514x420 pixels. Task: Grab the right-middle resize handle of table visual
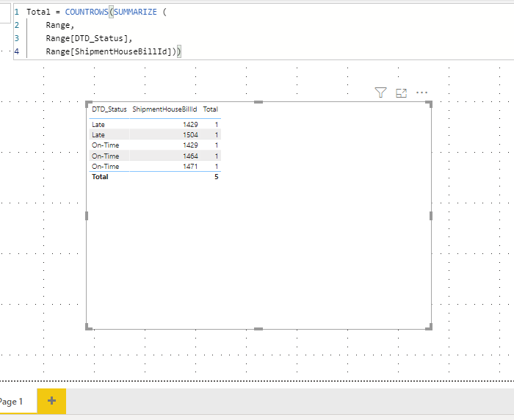point(431,216)
